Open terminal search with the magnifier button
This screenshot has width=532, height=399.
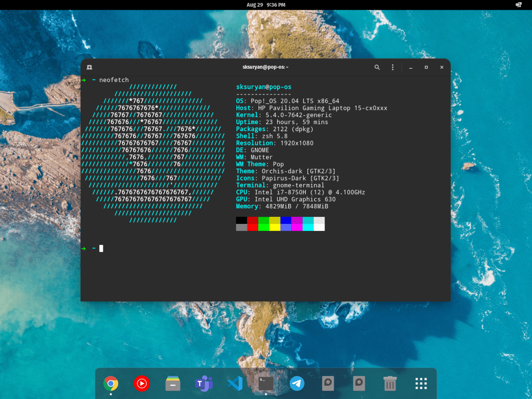377,67
